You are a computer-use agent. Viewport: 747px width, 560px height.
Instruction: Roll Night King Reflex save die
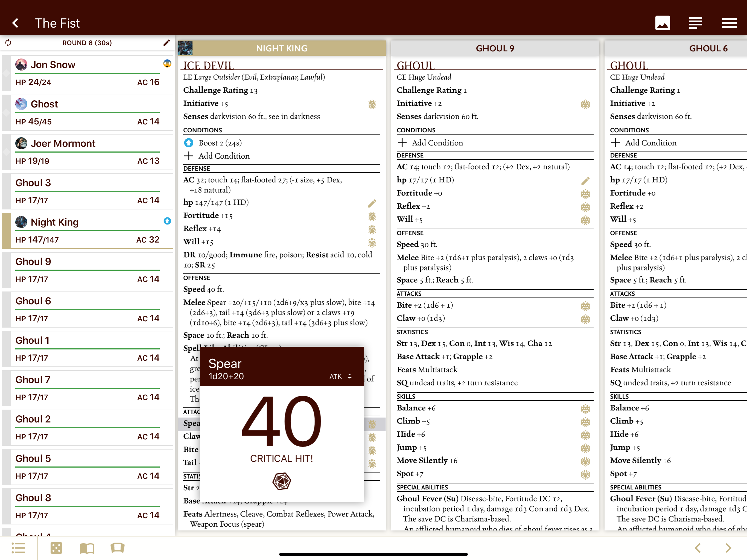click(x=372, y=229)
